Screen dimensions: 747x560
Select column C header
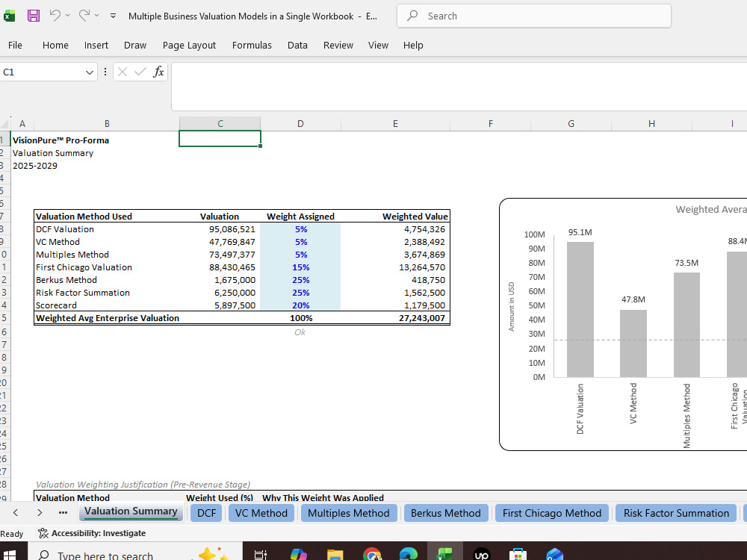(x=220, y=124)
